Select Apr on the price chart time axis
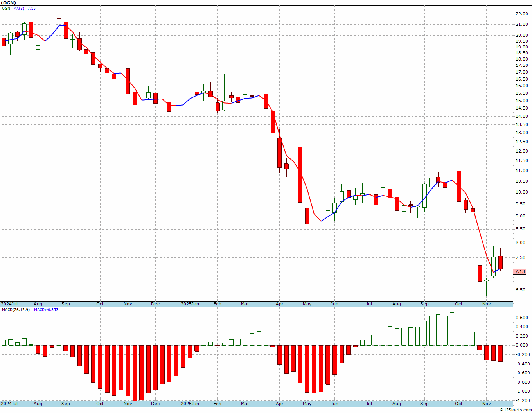Viewport: 532px width, 413px height. [280, 304]
